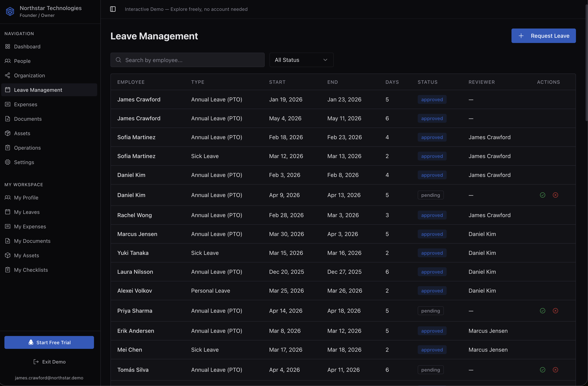
Task: Click the Start Free Trial button
Action: 49,342
